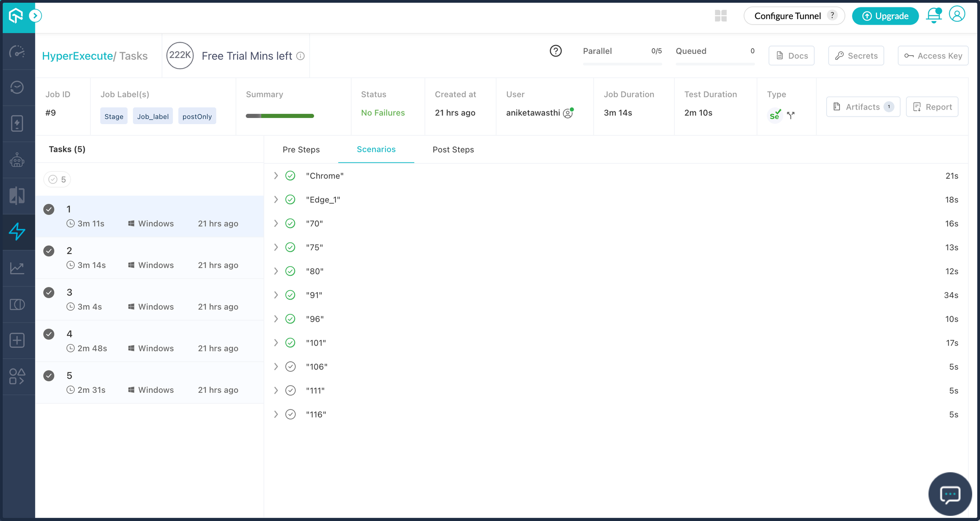Toggle the completed checkmark on task 1
This screenshot has width=980, height=521.
tap(49, 209)
